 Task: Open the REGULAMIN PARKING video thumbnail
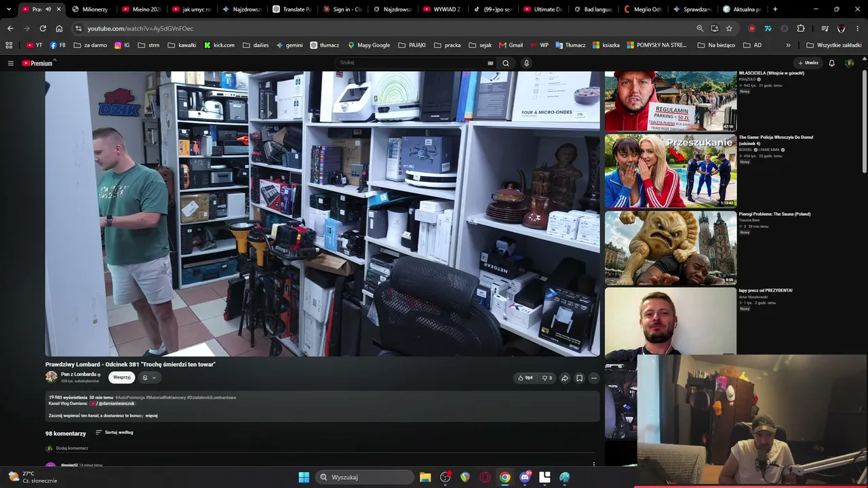point(671,100)
